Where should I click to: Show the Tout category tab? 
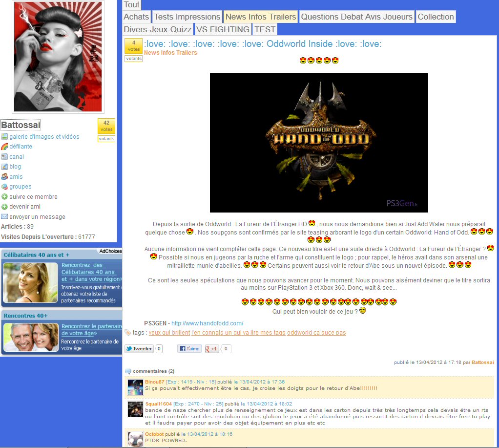[131, 5]
